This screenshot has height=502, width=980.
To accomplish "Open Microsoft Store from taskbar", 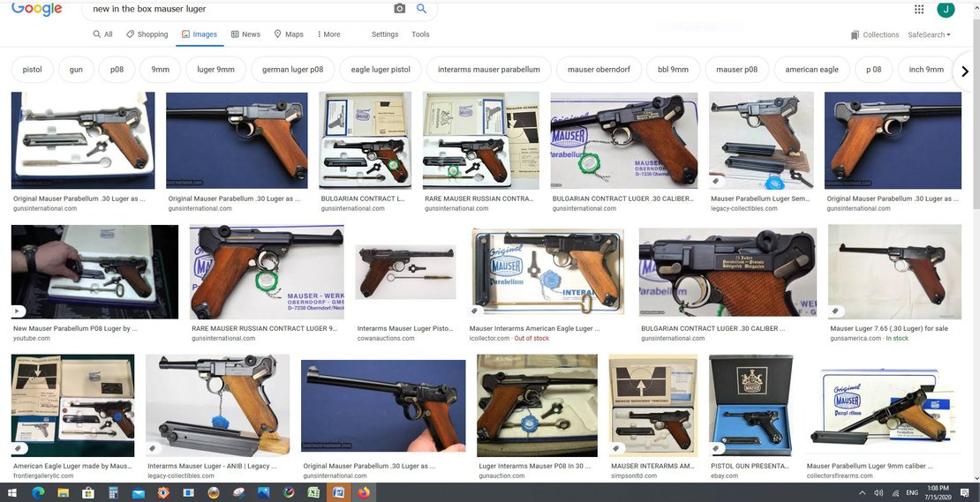I will point(88,492).
